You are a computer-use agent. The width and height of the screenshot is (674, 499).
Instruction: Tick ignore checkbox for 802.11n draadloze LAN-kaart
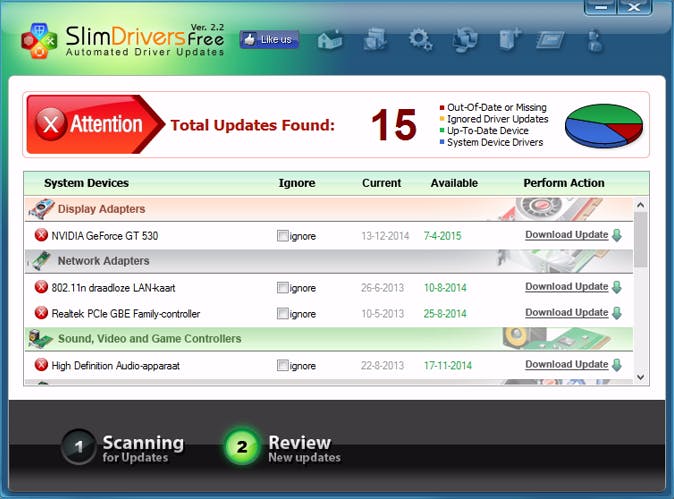tap(282, 288)
